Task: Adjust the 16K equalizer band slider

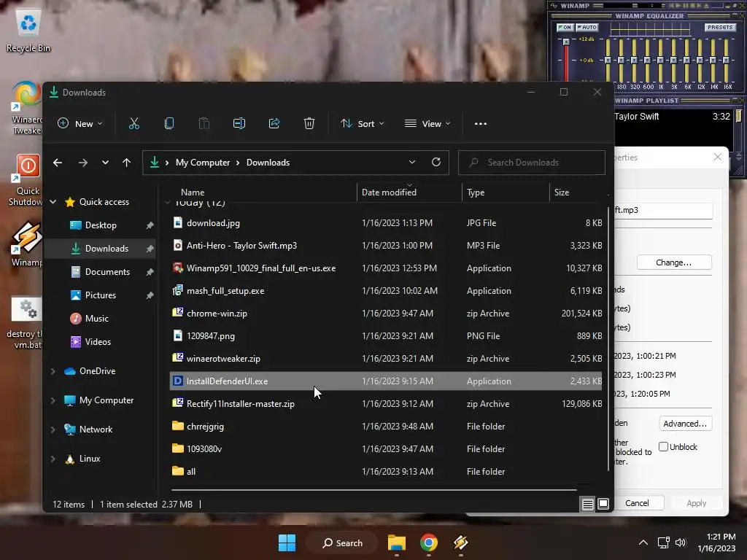Action: pos(726,60)
